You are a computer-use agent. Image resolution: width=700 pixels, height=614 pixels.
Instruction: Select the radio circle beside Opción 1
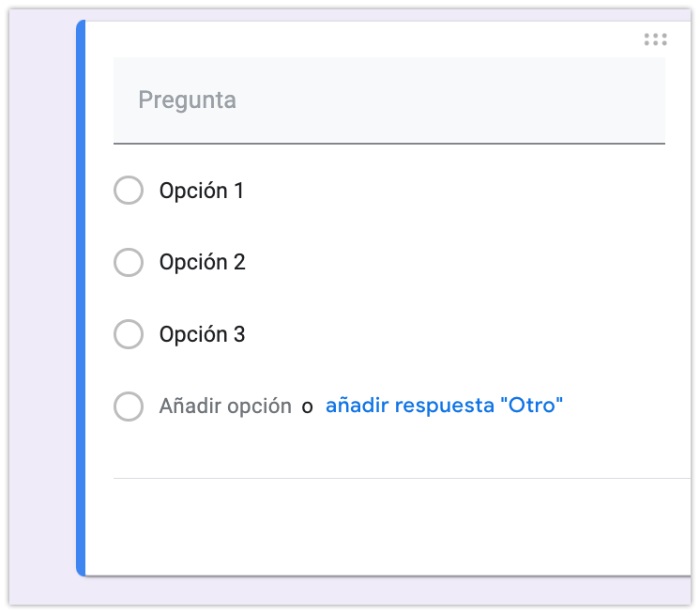tap(129, 191)
